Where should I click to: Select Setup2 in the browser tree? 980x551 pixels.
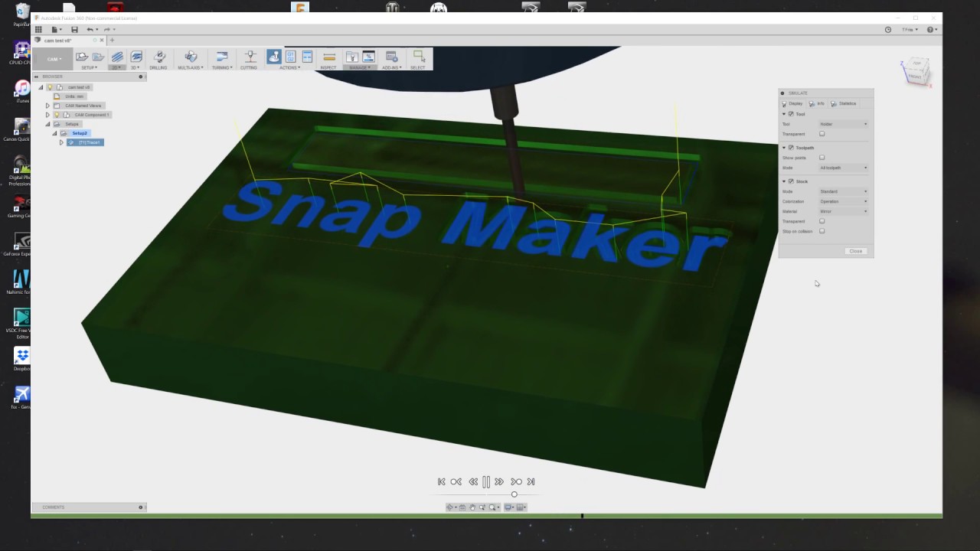click(x=80, y=133)
